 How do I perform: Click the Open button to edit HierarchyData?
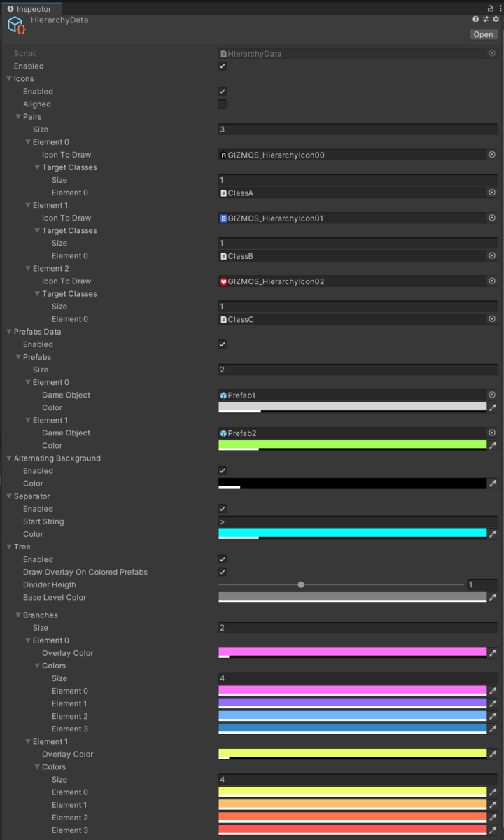tap(484, 34)
